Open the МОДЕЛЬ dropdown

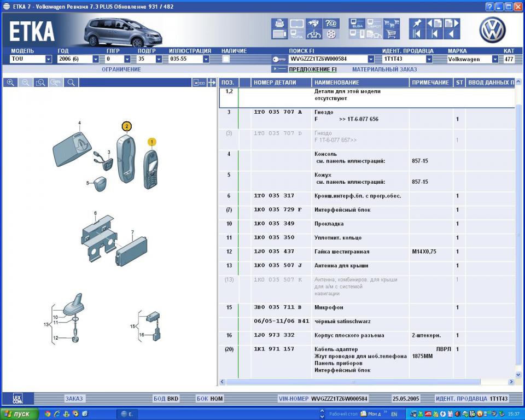[49, 59]
